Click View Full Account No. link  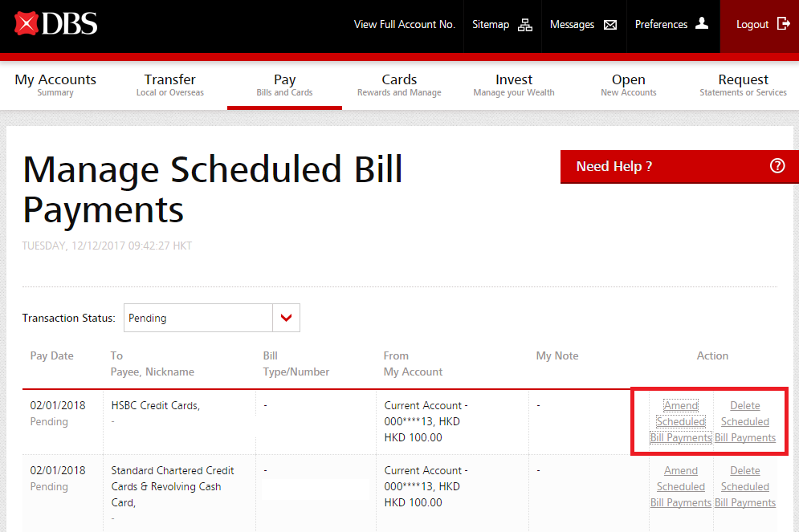[404, 25]
